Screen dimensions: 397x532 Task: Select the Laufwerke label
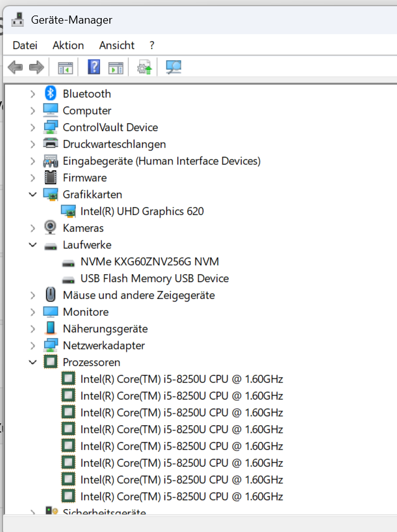tap(87, 245)
